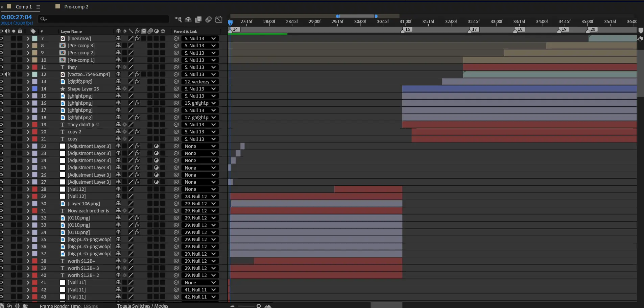The height and width of the screenshot is (308, 644).
Task: Open the composition mini-flowchart icon
Action: pyautogui.click(x=178, y=20)
